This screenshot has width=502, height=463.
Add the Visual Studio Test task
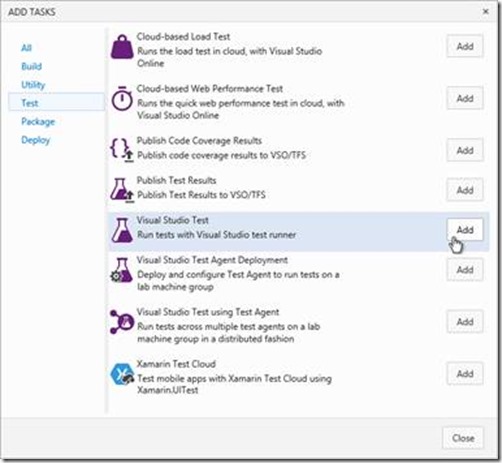pos(465,230)
